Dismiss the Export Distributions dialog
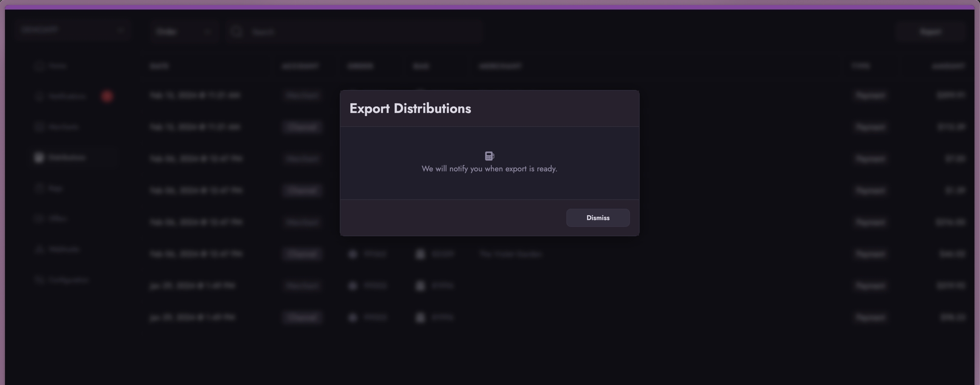Image resolution: width=980 pixels, height=385 pixels. pos(597,218)
